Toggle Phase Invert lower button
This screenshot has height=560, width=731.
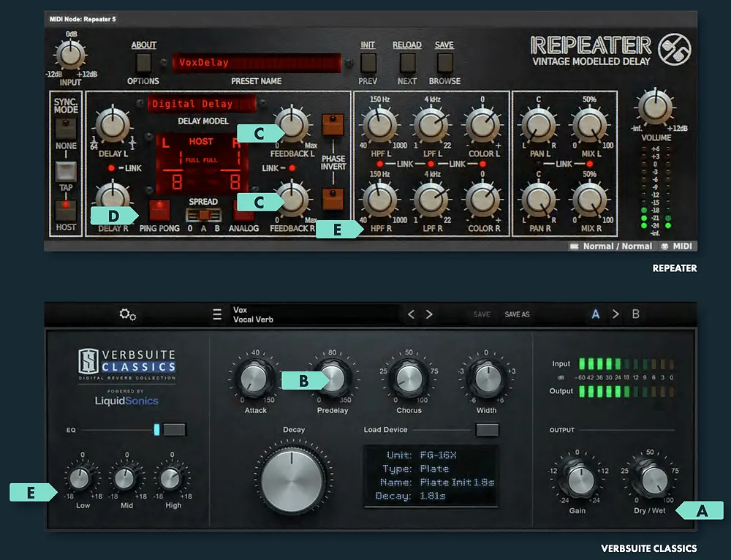(333, 199)
